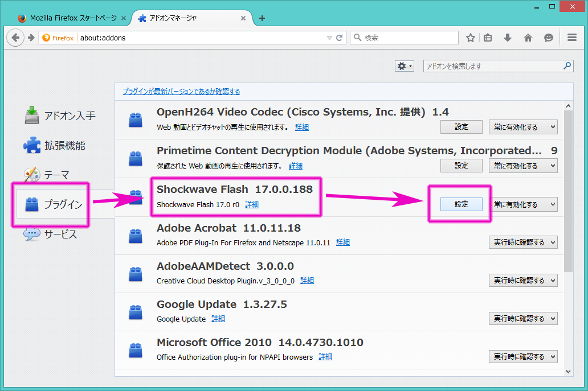Open 詳細 link for Google Update
The image size is (588, 391).
(218, 319)
